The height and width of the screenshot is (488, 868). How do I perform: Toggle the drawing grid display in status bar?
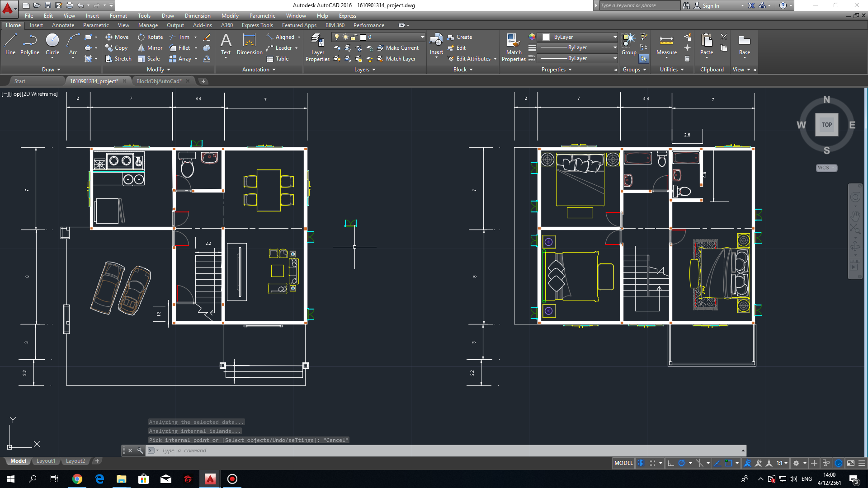(641, 463)
